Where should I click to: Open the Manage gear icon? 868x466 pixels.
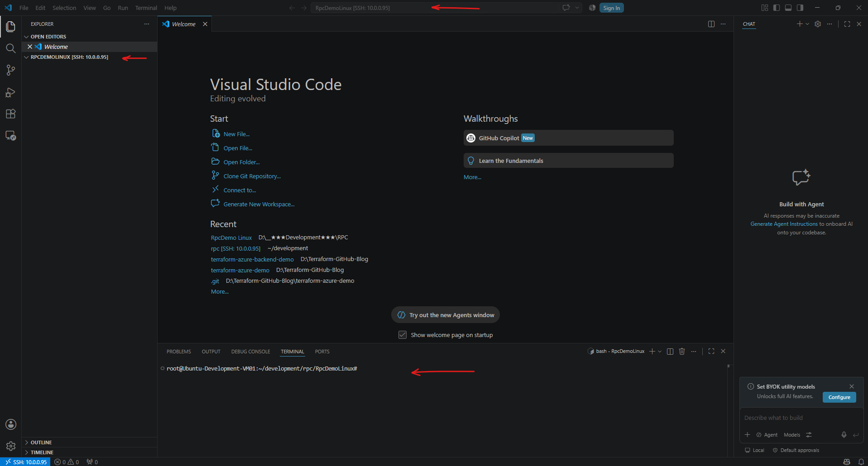[10, 446]
